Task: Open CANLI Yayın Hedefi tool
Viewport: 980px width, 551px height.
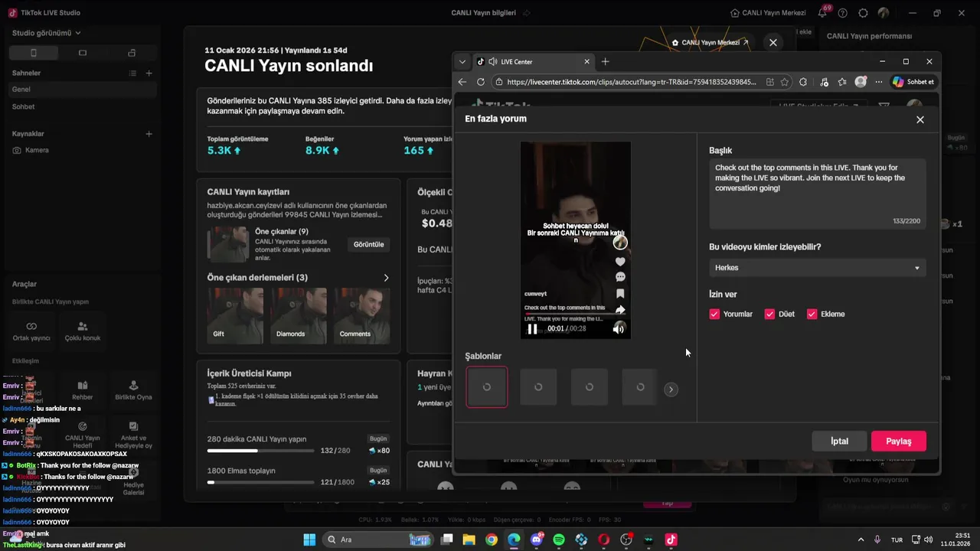Action: tap(83, 435)
